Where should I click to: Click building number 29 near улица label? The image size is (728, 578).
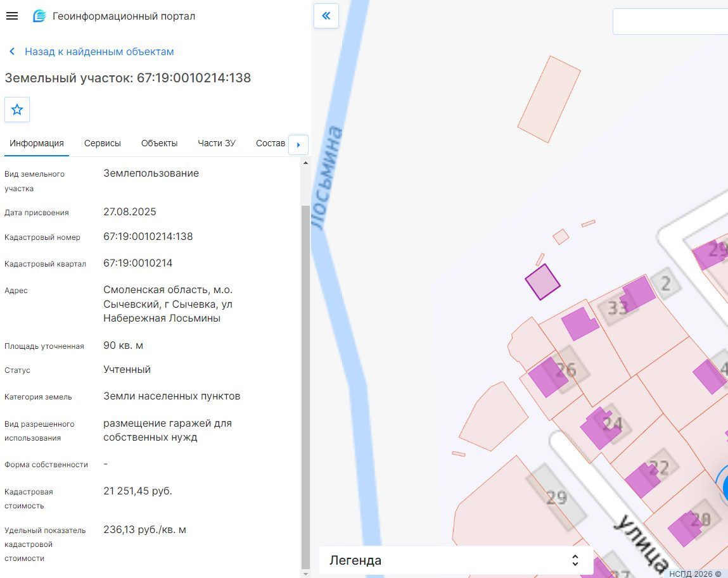[556, 498]
